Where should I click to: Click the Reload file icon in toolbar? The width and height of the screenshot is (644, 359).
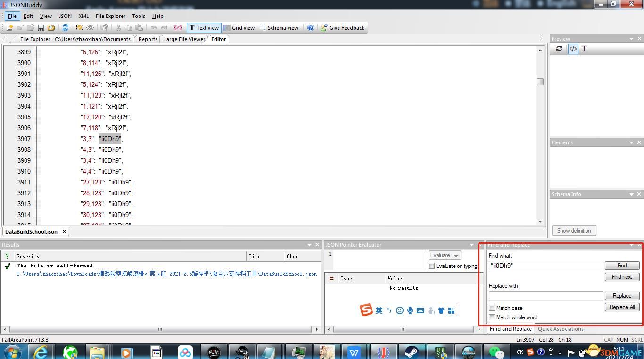click(x=66, y=28)
